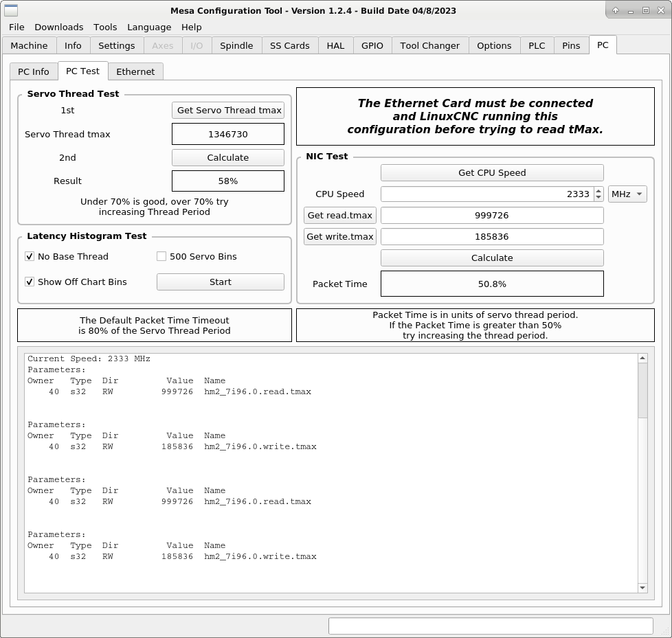Click the status bar field at bottom
This screenshot has width=672, height=638.
491,626
